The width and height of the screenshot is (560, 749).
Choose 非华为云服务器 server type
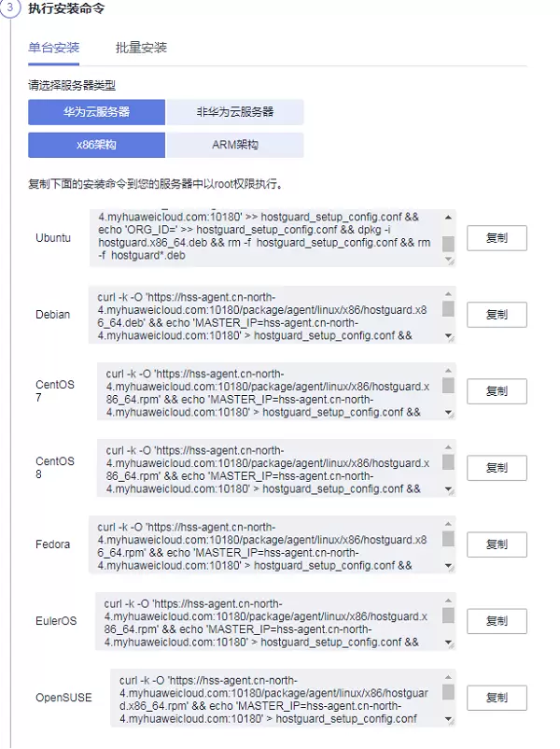[x=235, y=112]
